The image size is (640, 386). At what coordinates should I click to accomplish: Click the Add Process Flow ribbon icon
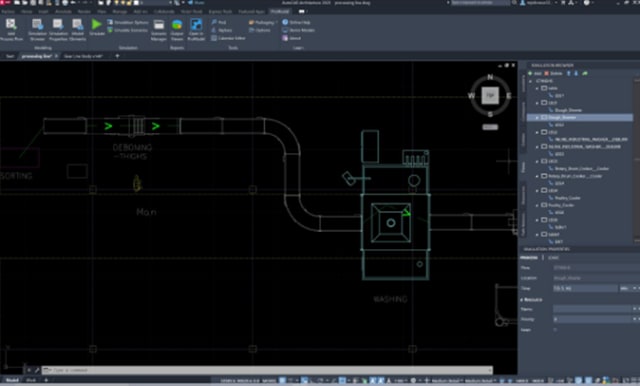click(x=11, y=24)
